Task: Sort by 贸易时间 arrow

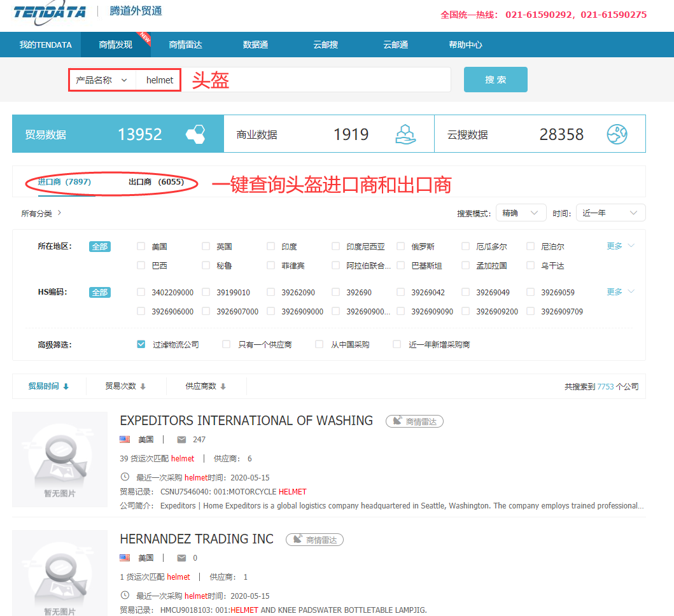Action: click(66, 387)
